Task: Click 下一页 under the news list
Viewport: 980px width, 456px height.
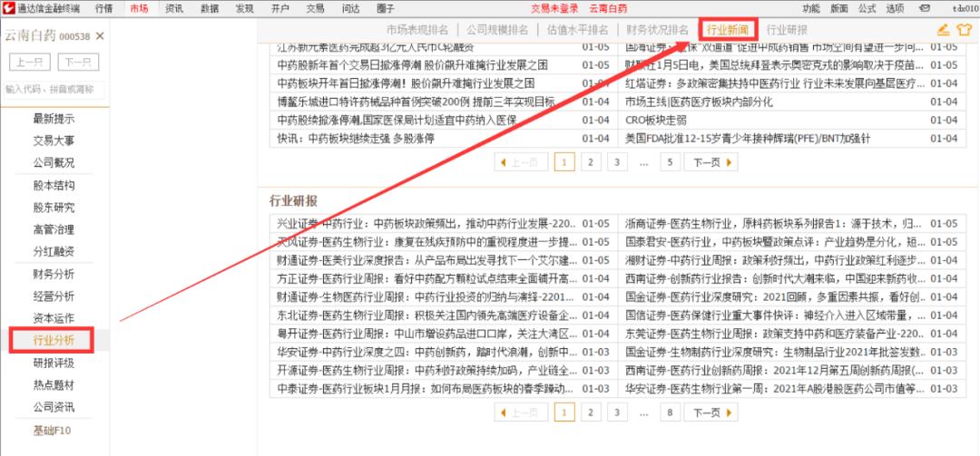Action: [x=710, y=162]
